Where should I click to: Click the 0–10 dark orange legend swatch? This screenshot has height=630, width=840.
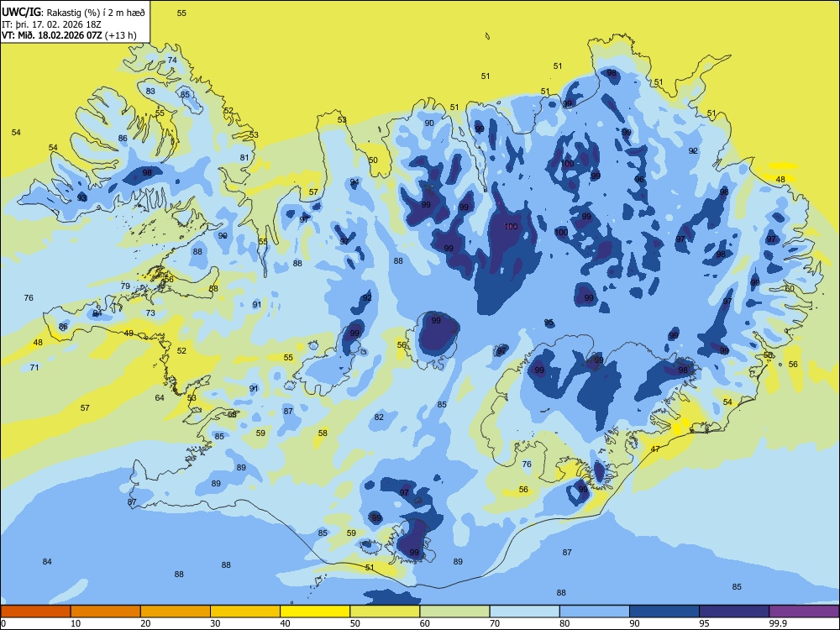click(35, 612)
